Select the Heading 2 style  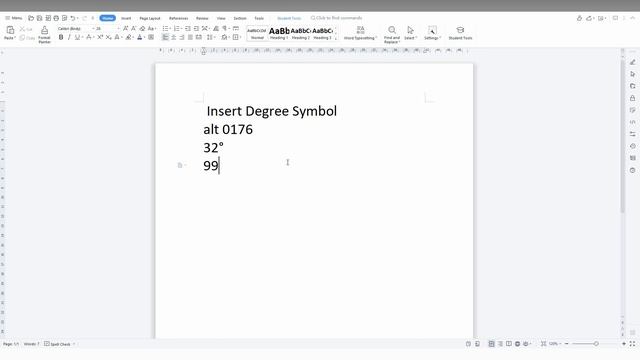click(301, 33)
